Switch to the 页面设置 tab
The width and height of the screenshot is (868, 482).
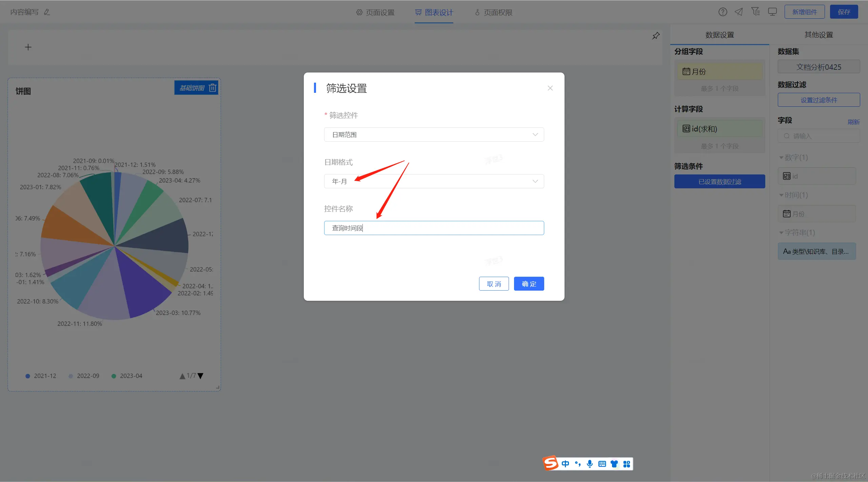point(375,13)
